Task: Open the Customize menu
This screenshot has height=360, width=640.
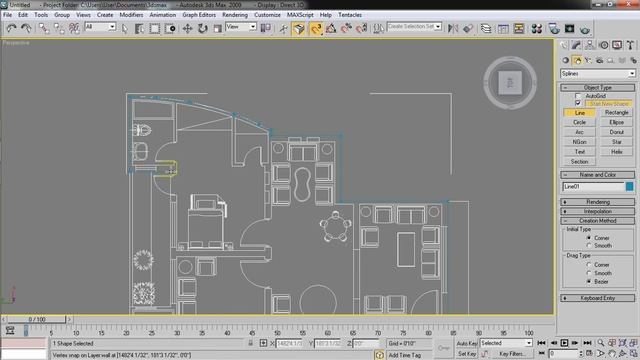Action: tap(267, 15)
